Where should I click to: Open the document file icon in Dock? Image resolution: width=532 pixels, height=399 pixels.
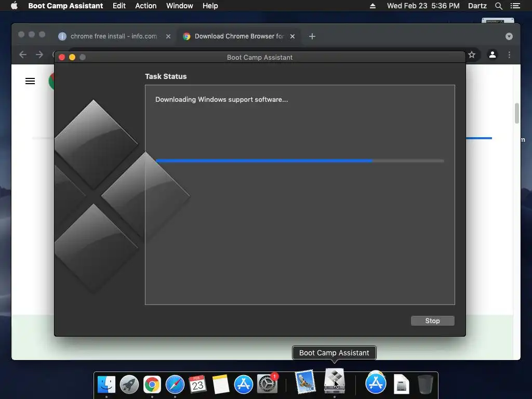(402, 384)
